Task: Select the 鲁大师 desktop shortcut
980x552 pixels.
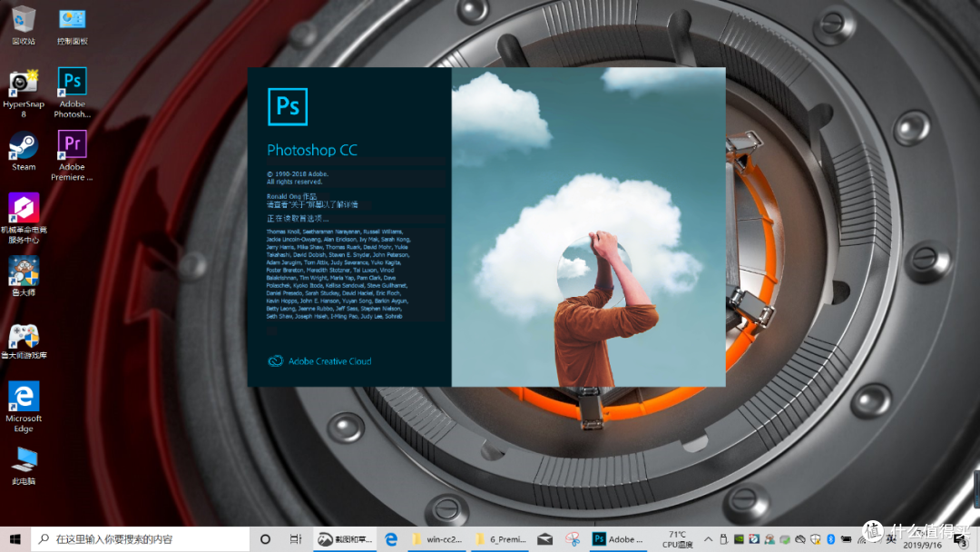Action: coord(24,276)
